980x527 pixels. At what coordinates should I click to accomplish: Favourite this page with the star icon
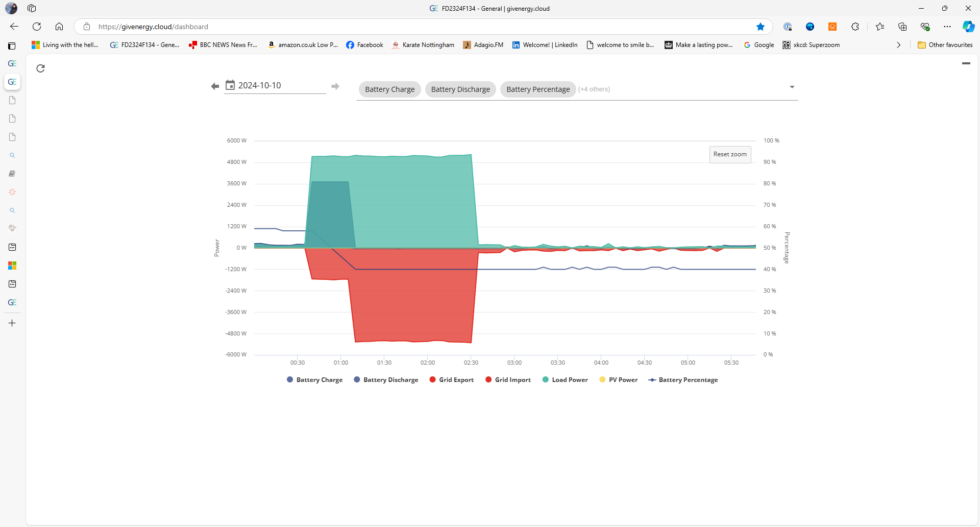(x=761, y=27)
